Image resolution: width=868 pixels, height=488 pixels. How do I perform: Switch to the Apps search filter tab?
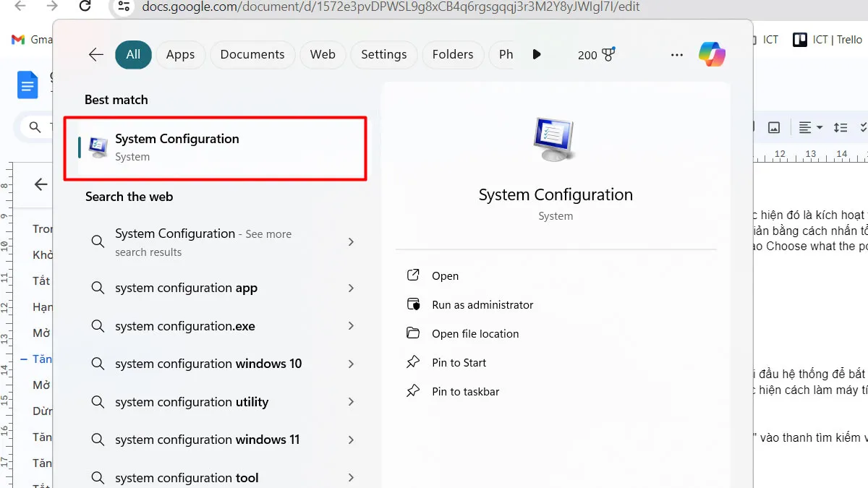pos(180,54)
